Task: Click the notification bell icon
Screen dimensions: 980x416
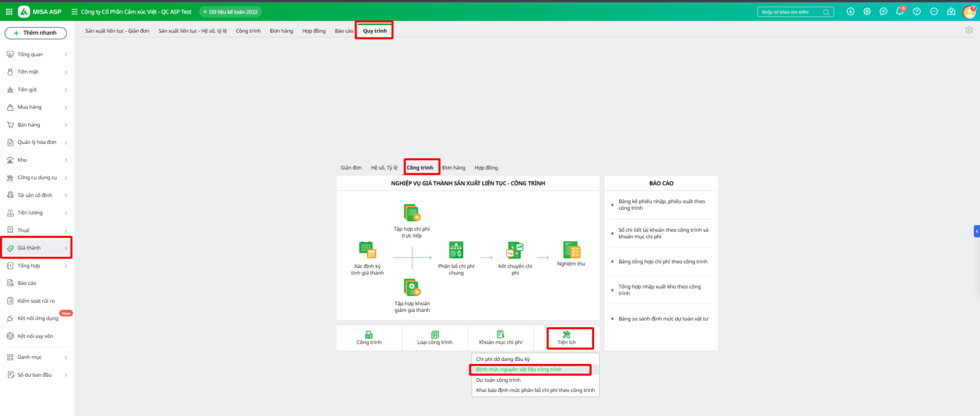Action: 899,12
